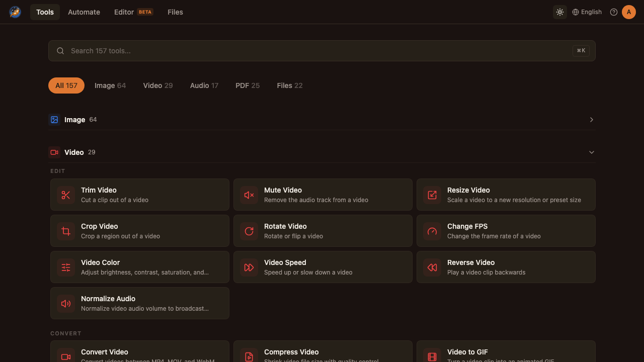Collapse the Video section chevron
The image size is (644, 362).
point(592,152)
